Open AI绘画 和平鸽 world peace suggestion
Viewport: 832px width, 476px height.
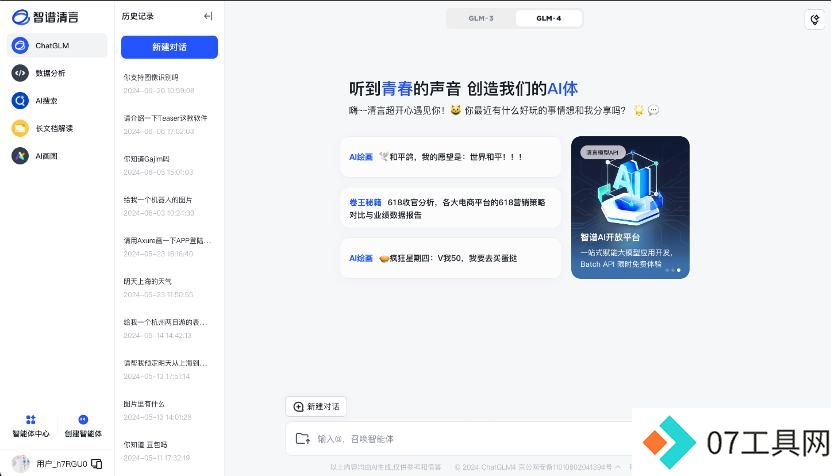(450, 157)
